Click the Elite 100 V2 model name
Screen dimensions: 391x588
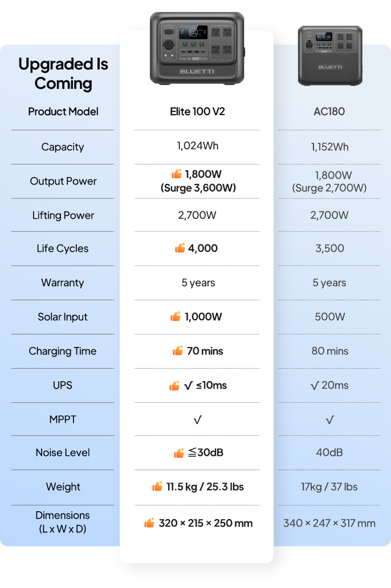[x=197, y=111]
